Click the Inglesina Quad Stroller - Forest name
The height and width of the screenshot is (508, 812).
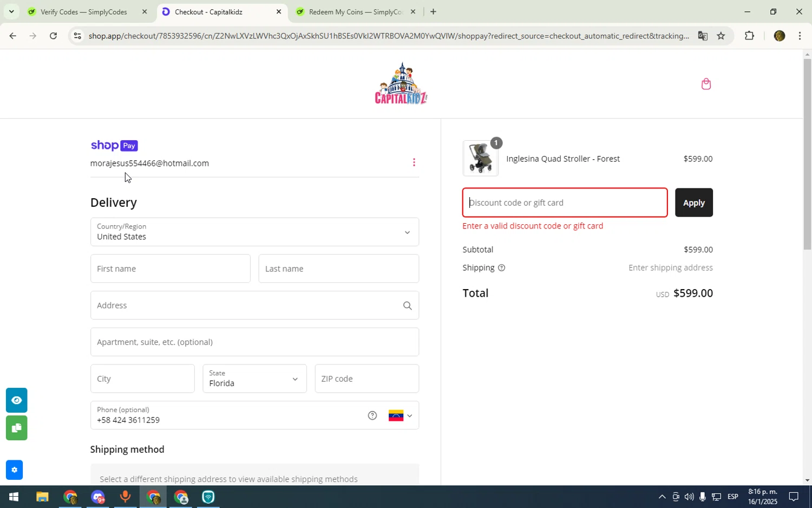(x=563, y=159)
